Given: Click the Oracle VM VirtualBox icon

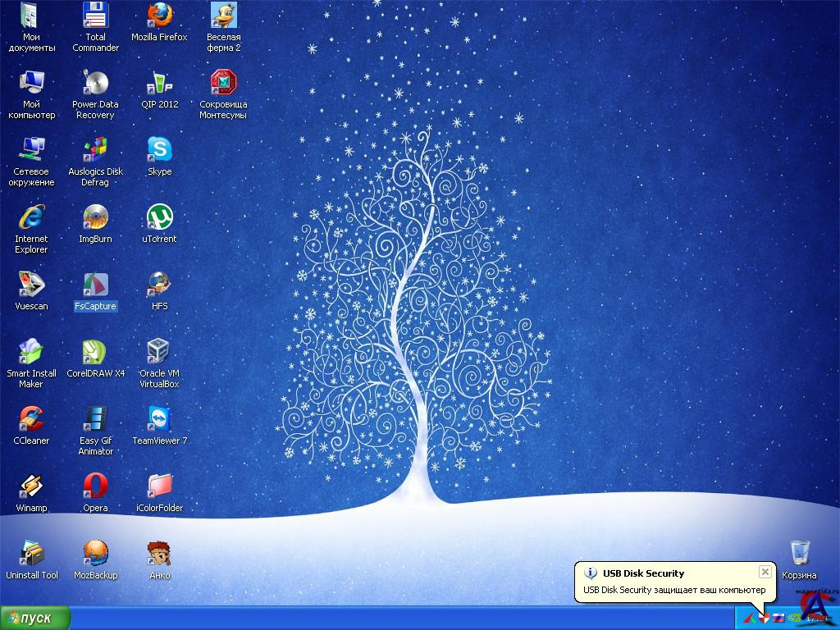Looking at the screenshot, I should [159, 353].
